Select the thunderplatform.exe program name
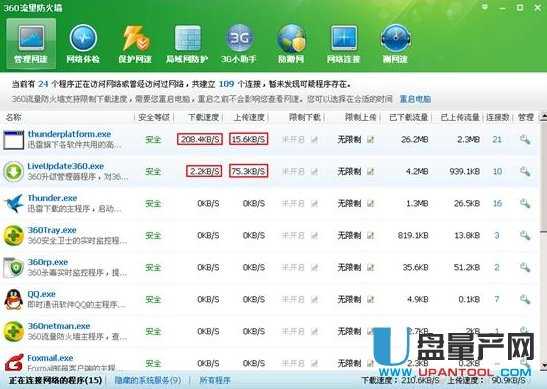 (69, 134)
